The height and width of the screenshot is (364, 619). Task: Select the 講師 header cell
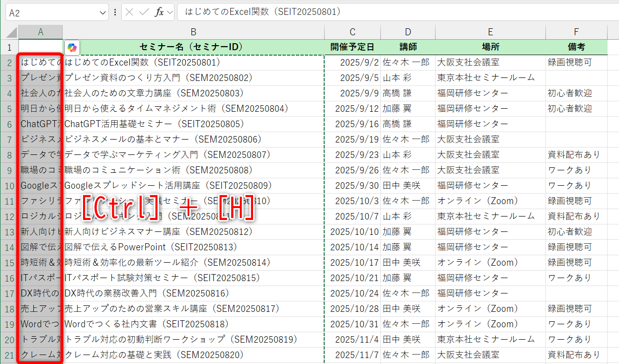[408, 47]
